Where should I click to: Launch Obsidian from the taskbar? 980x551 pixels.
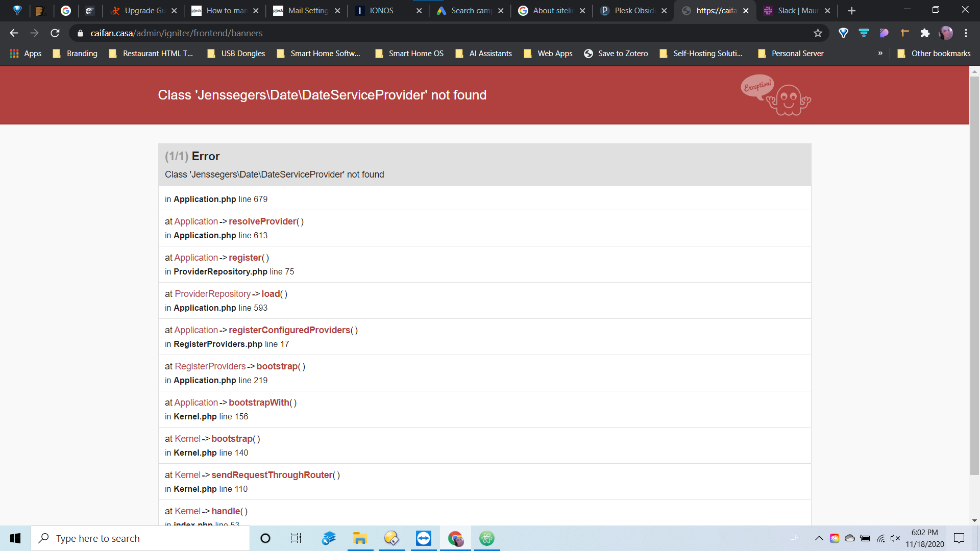(x=487, y=538)
